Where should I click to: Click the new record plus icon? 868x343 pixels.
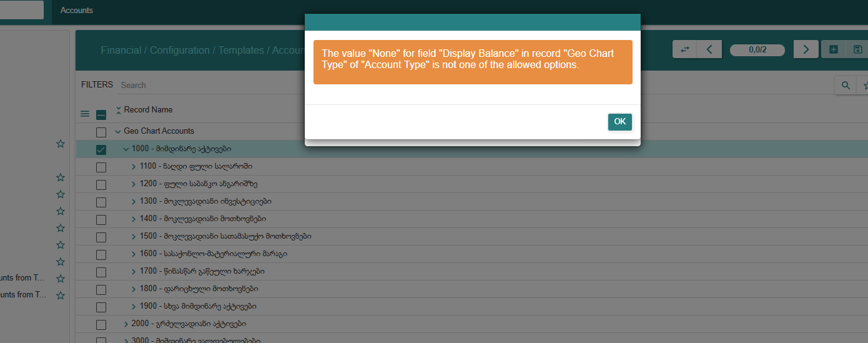pyautogui.click(x=833, y=49)
